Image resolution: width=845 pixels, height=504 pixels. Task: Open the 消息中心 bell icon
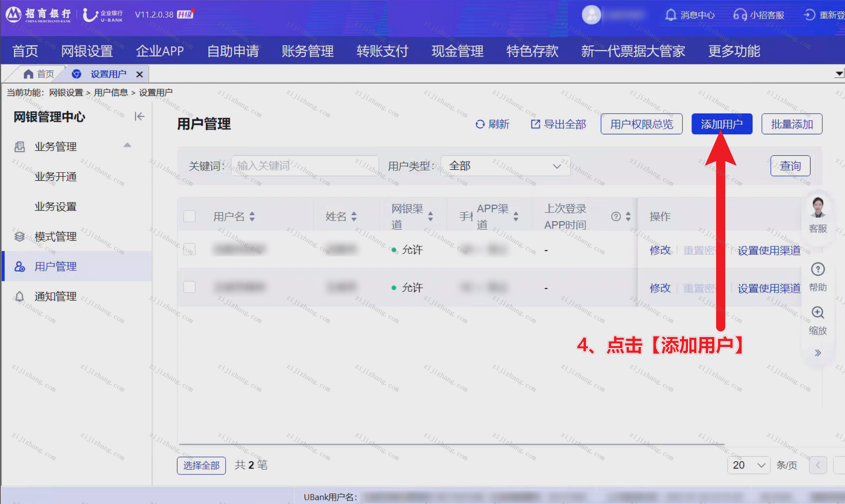670,15
